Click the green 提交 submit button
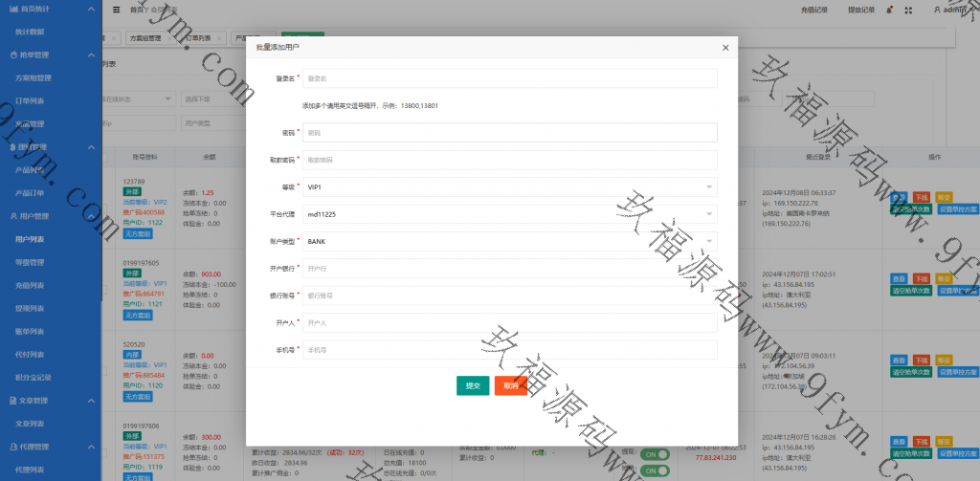This screenshot has height=481, width=980. pos(473,385)
